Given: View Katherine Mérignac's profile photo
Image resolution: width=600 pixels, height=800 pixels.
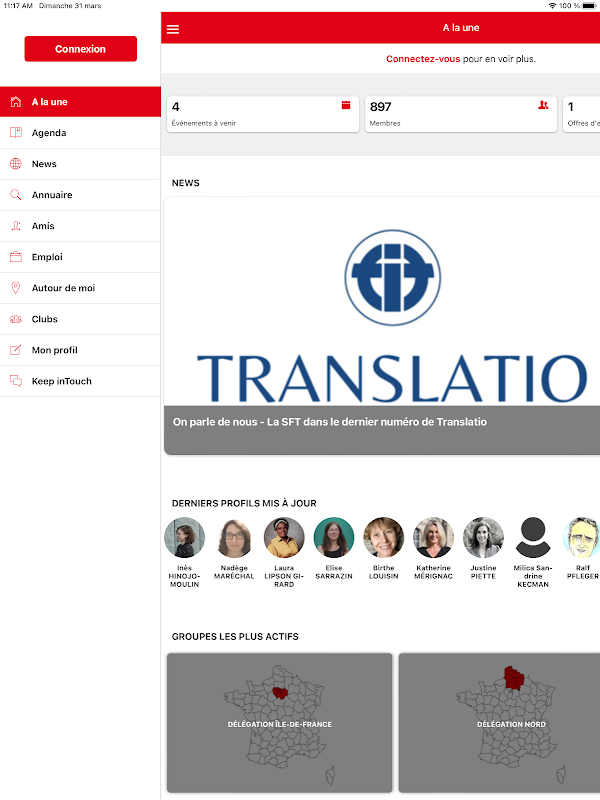Looking at the screenshot, I should 433,537.
